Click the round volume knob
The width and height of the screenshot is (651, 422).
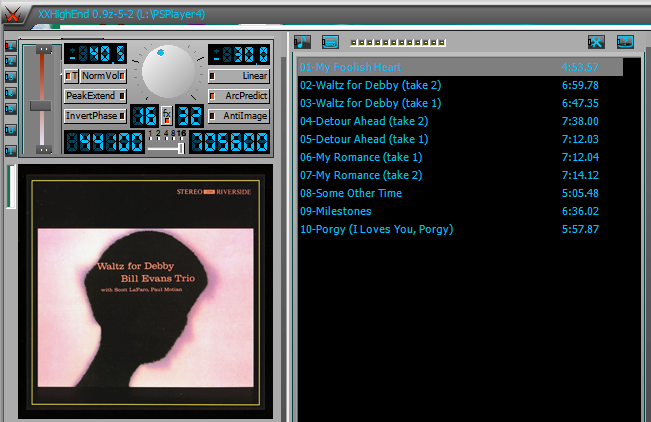(x=168, y=72)
